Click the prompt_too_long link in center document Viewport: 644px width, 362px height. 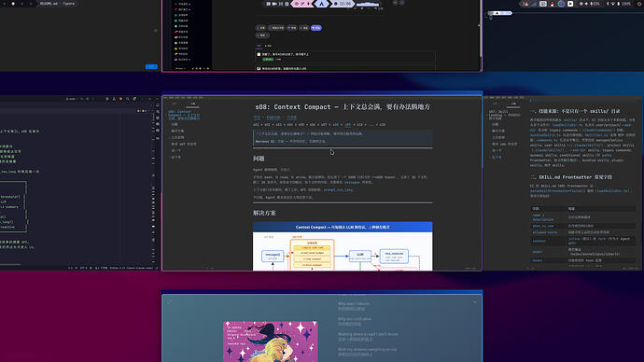click(x=338, y=190)
